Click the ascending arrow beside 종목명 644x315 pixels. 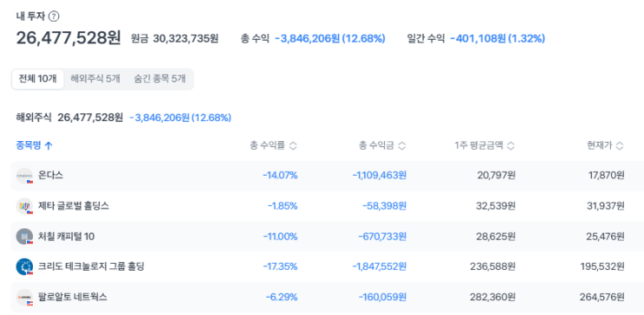pyautogui.click(x=49, y=145)
